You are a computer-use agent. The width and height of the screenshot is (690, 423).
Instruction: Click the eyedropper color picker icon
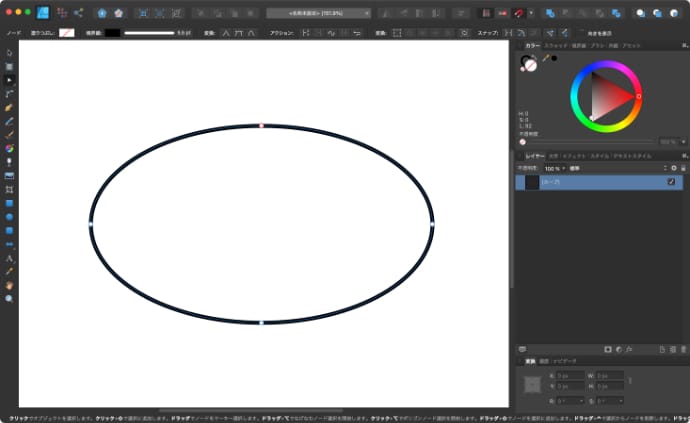pyautogui.click(x=545, y=59)
